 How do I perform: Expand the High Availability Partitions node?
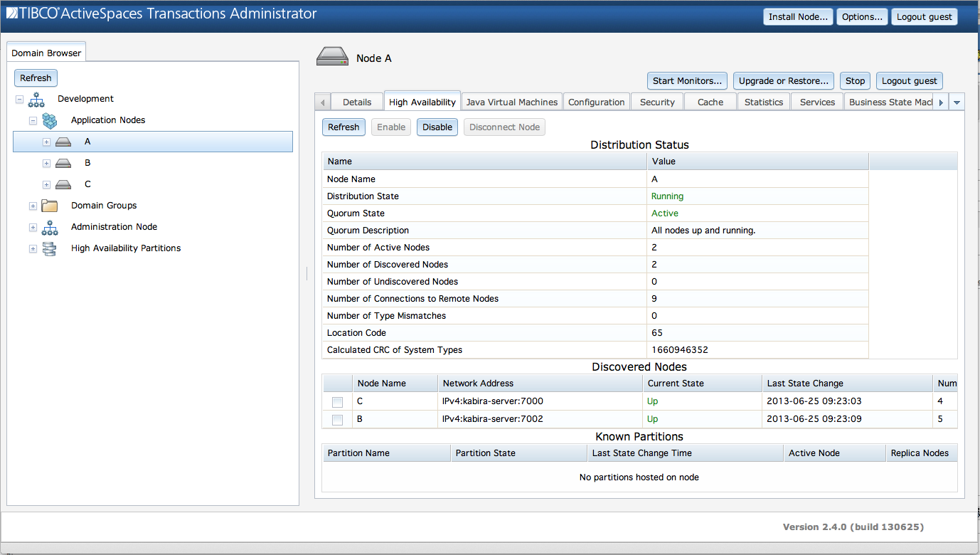(33, 248)
